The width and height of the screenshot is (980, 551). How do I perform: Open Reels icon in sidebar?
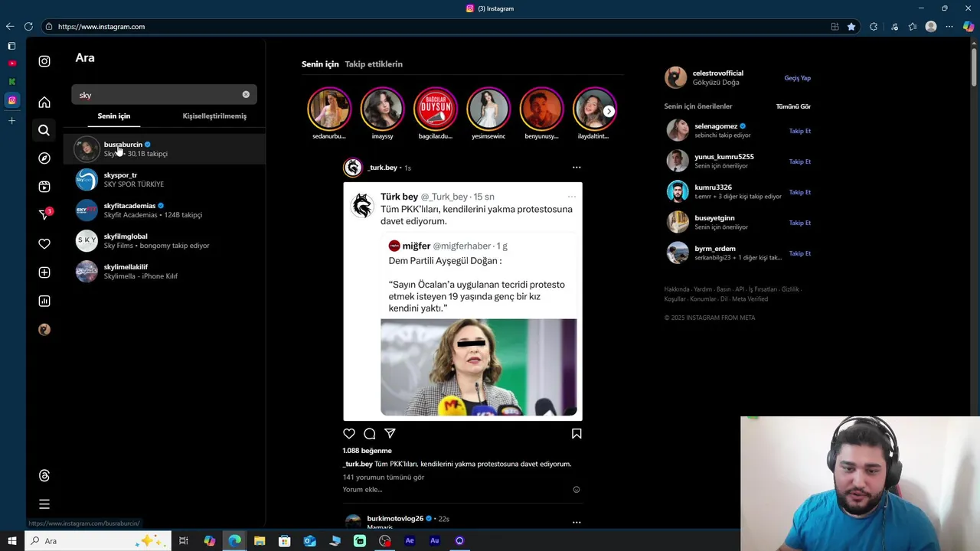(x=44, y=187)
